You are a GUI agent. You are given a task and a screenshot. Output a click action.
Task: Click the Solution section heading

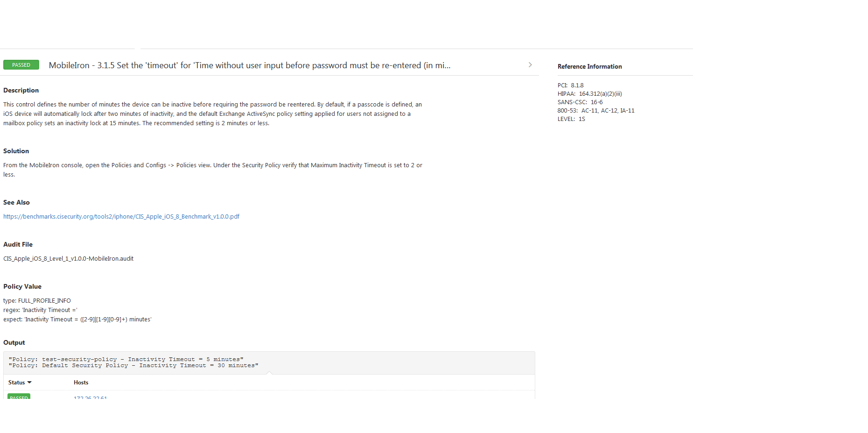pyautogui.click(x=16, y=151)
